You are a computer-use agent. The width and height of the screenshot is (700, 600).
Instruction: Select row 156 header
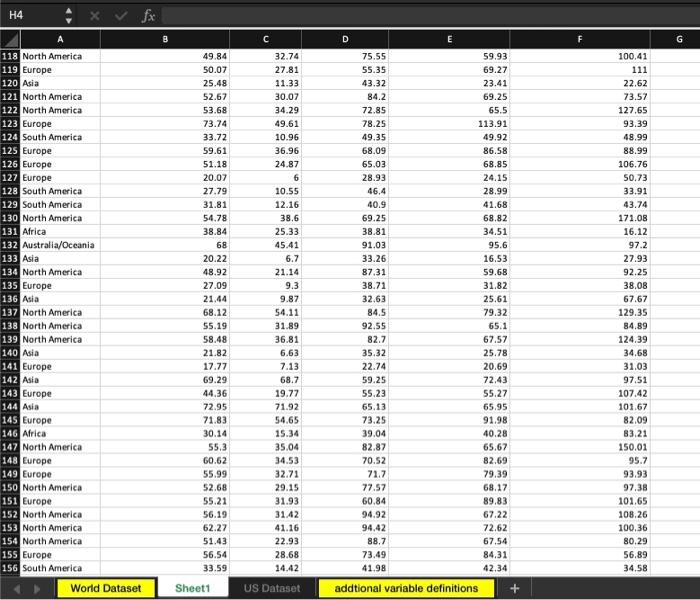click(x=10, y=568)
